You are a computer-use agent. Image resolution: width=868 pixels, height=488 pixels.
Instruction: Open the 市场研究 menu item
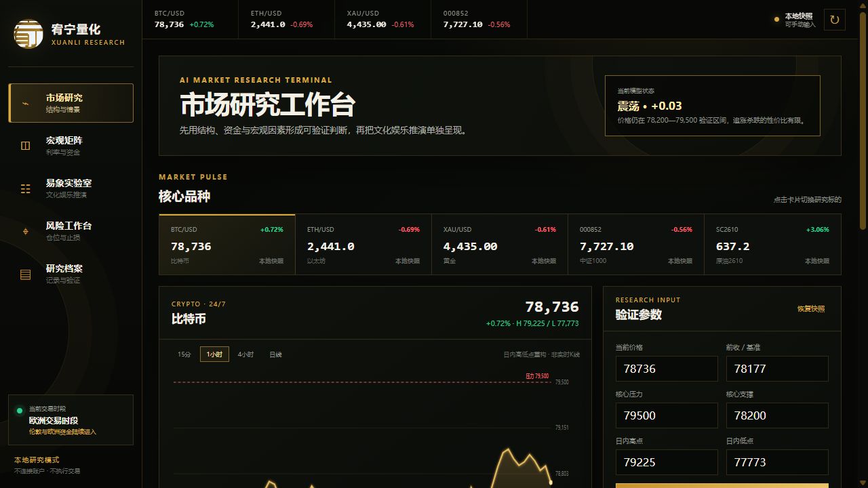tap(71, 103)
